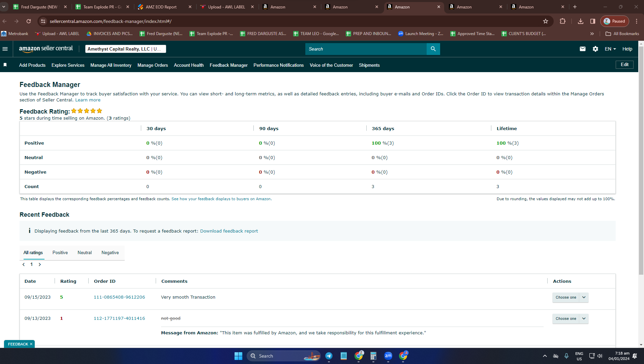
Task: Show more bookmarks chevron
Action: click(x=592, y=34)
